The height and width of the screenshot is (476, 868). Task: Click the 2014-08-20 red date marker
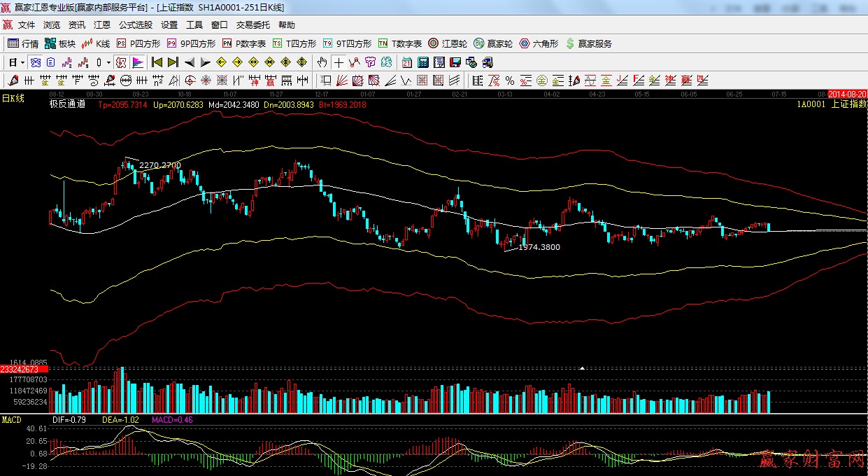coord(847,93)
